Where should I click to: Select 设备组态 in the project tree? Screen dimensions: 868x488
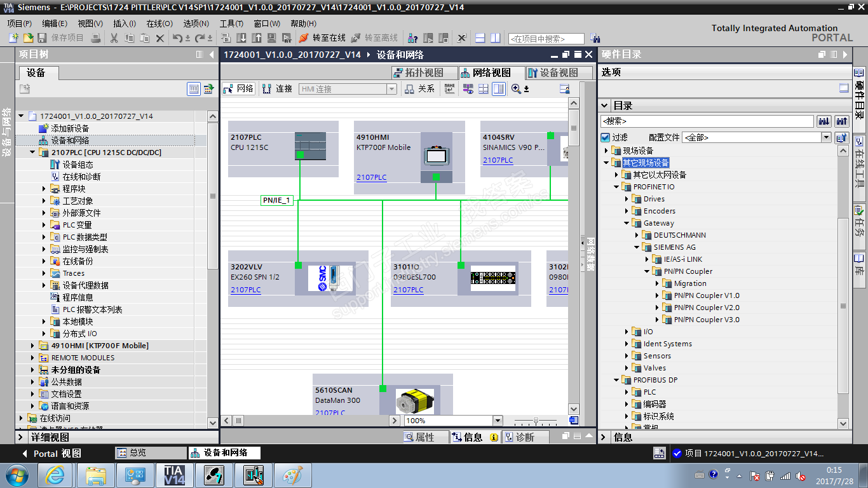tap(78, 165)
